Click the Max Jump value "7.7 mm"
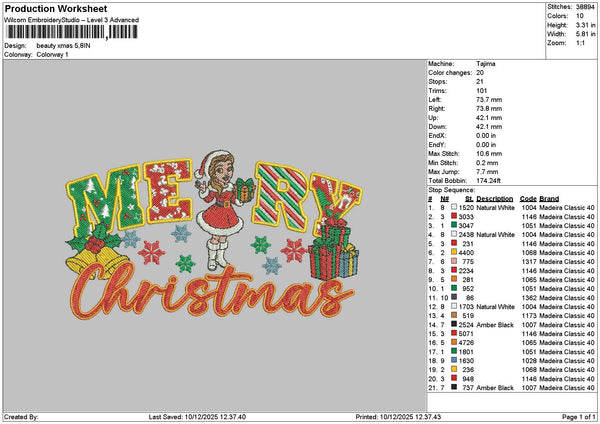Image resolution: width=600 pixels, height=424 pixels. coord(488,172)
